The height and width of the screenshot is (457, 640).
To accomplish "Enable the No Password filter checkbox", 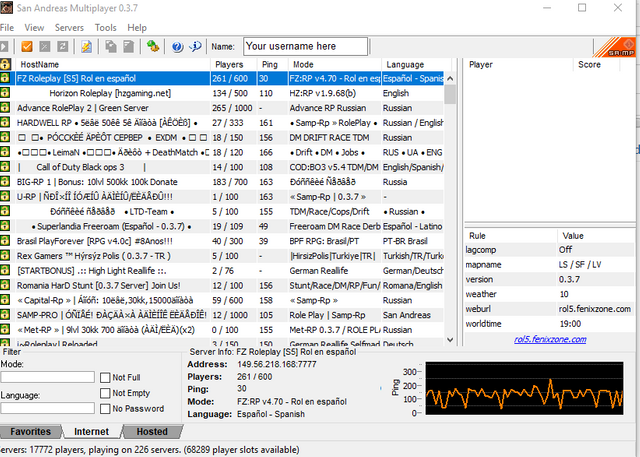I will pos(105,408).
